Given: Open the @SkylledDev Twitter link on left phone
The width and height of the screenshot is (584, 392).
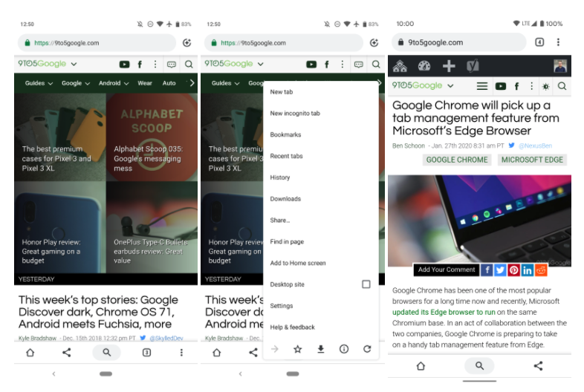Looking at the screenshot, I should (x=166, y=338).
